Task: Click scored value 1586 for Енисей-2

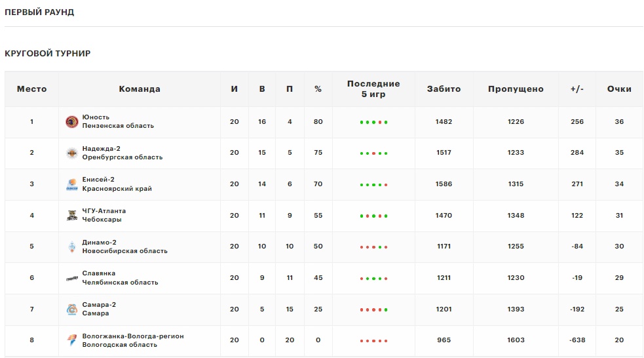Action: [444, 184]
